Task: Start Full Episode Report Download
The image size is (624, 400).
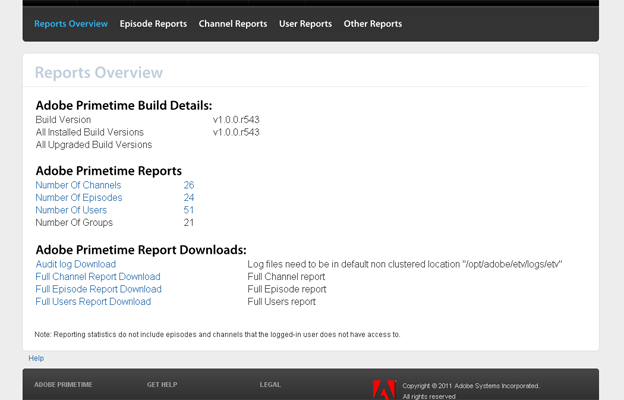Action: click(98, 289)
